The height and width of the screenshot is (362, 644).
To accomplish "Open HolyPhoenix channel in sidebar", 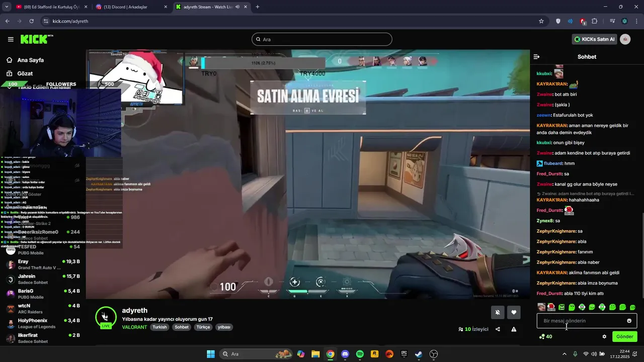I will (x=42, y=323).
